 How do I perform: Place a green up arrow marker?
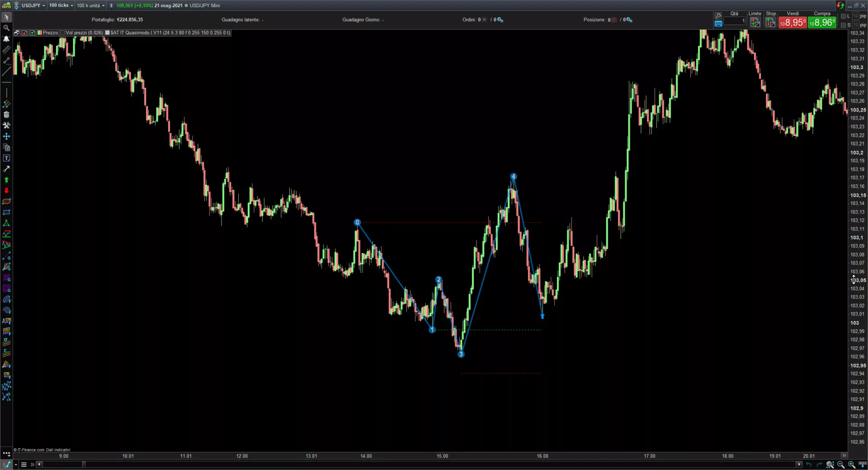pos(6,180)
